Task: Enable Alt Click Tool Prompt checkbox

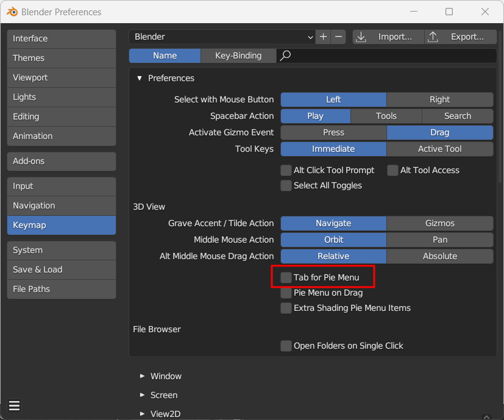Action: [286, 170]
